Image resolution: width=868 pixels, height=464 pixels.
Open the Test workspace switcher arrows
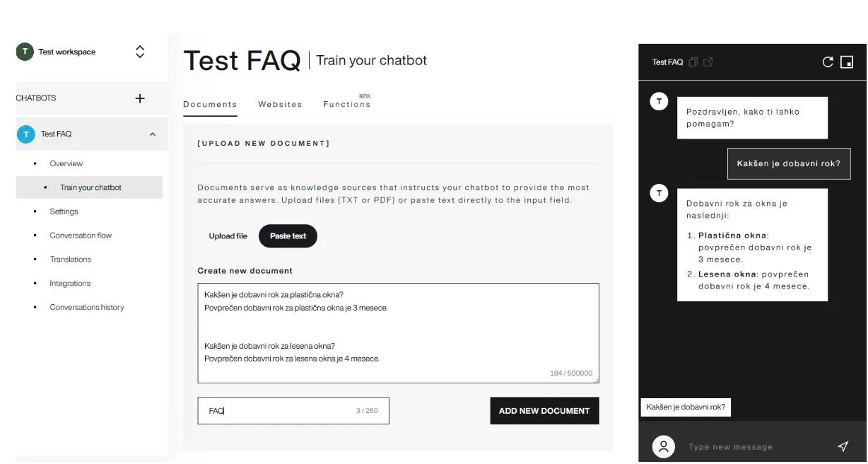[140, 52]
